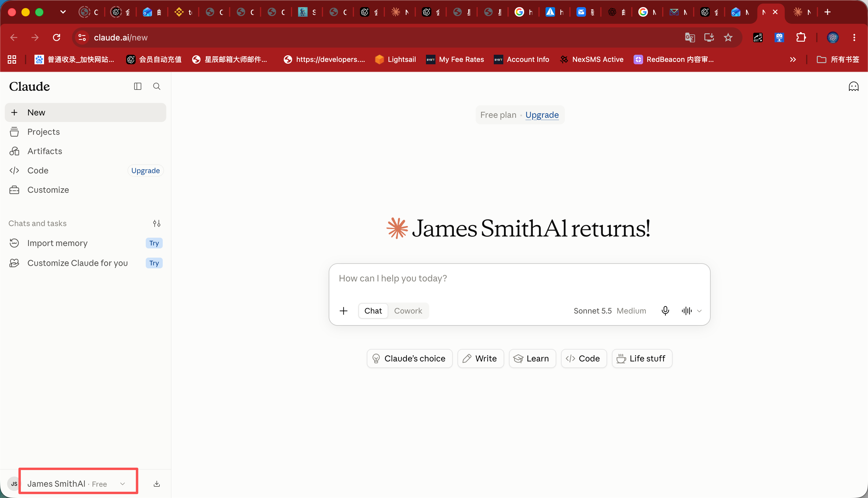Choose the Learn suggestion chip
The width and height of the screenshot is (868, 498).
[x=532, y=358]
